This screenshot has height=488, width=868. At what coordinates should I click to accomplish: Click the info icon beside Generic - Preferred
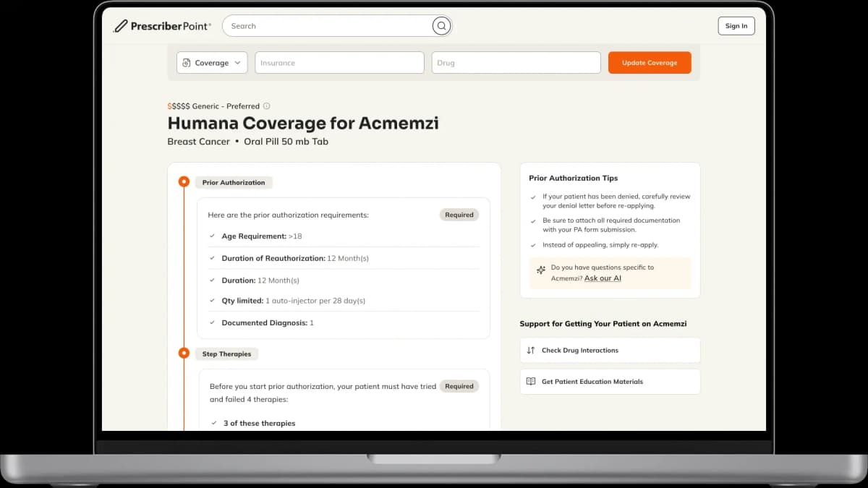[x=266, y=106]
